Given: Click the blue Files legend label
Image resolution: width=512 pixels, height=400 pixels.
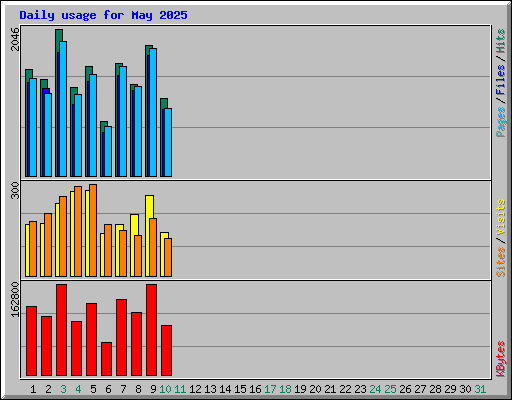Looking at the screenshot, I should tap(501, 80).
